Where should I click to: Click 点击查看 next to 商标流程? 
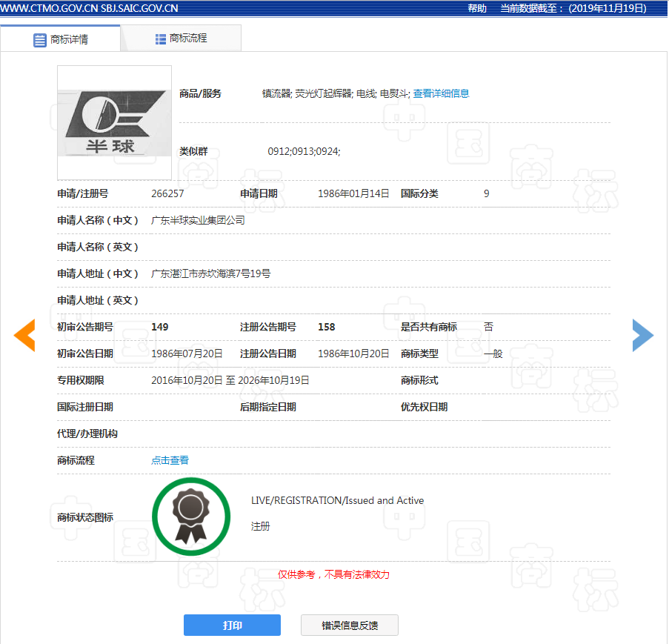pyautogui.click(x=169, y=460)
